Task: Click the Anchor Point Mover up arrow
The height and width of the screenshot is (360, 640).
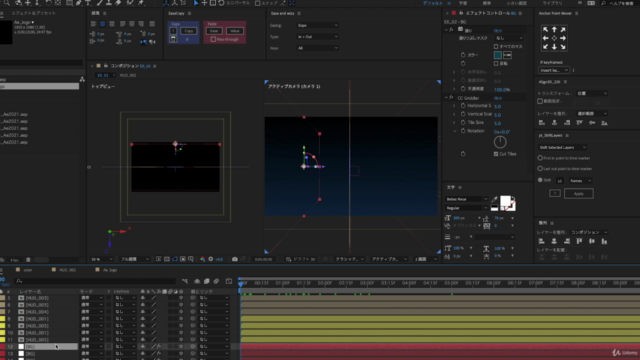Action: tap(554, 30)
